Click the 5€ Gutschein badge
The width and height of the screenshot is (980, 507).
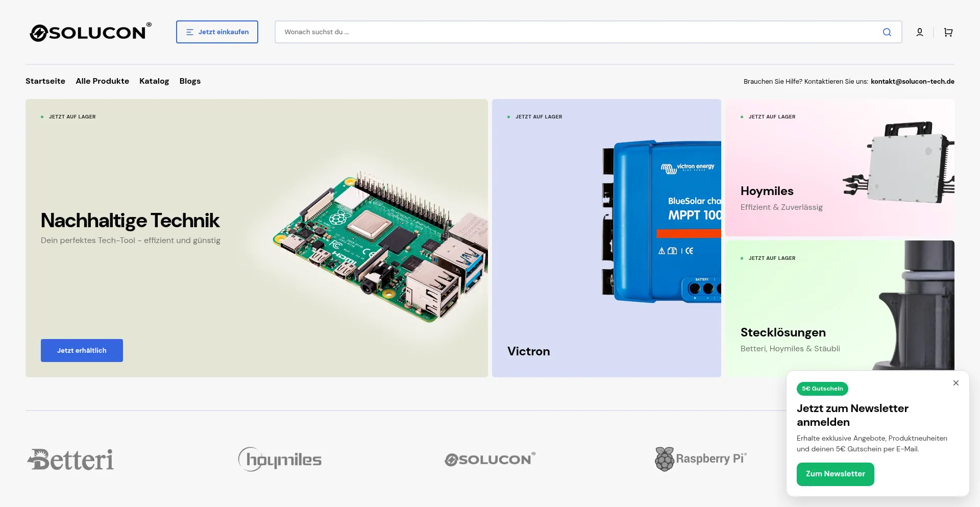point(822,389)
